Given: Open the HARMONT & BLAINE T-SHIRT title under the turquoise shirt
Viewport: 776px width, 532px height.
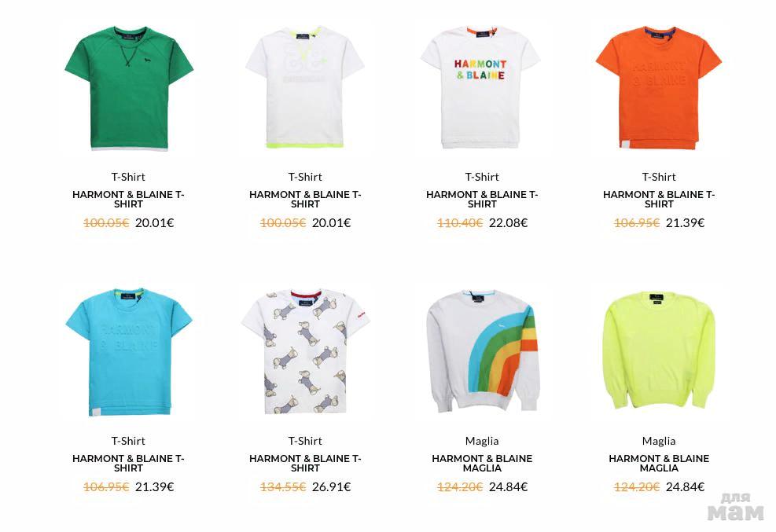Looking at the screenshot, I should 128,464.
